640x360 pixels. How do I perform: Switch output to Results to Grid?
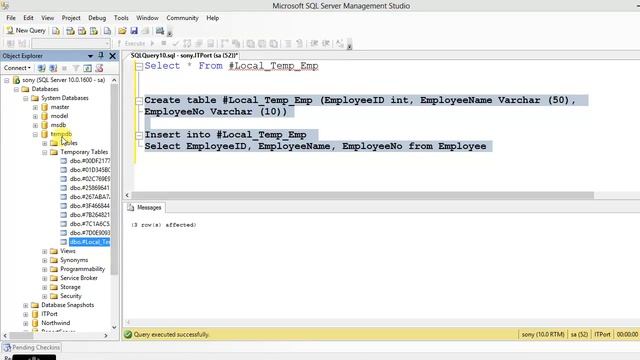[x=262, y=43]
